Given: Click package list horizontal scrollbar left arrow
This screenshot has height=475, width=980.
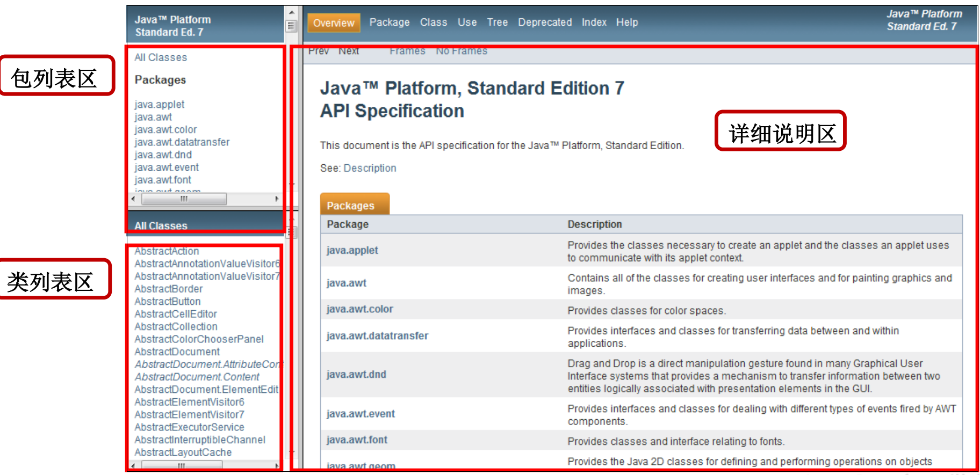Looking at the screenshot, I should 133,199.
